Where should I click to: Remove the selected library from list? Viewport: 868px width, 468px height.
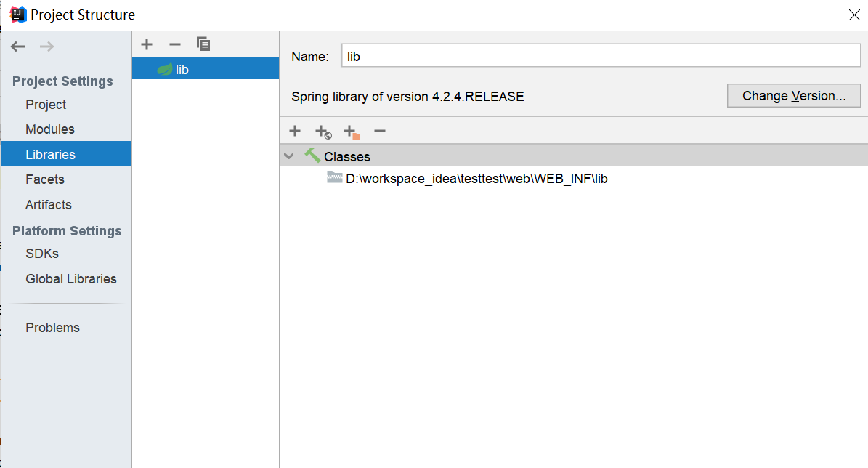point(175,44)
